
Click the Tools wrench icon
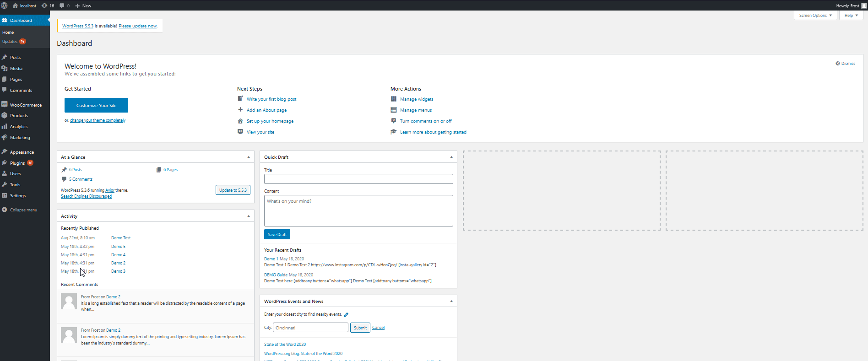click(5, 184)
